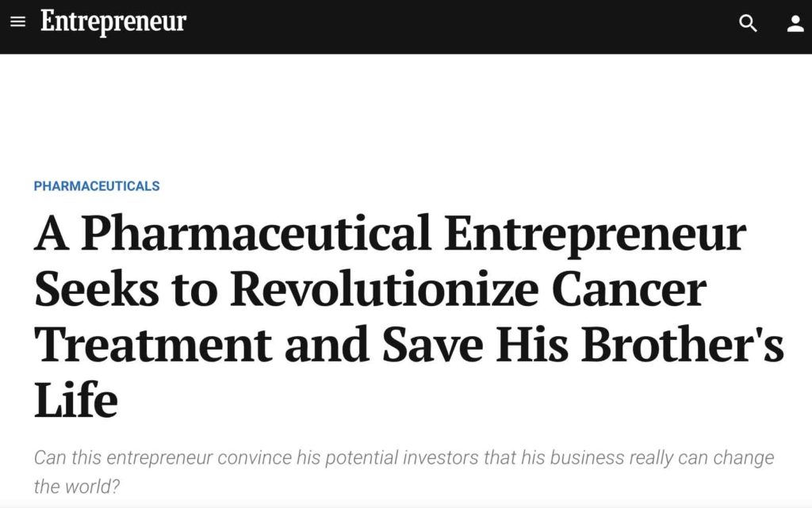Click "Entrepreneur" within the article headline
This screenshot has height=508, width=812.
click(x=595, y=234)
